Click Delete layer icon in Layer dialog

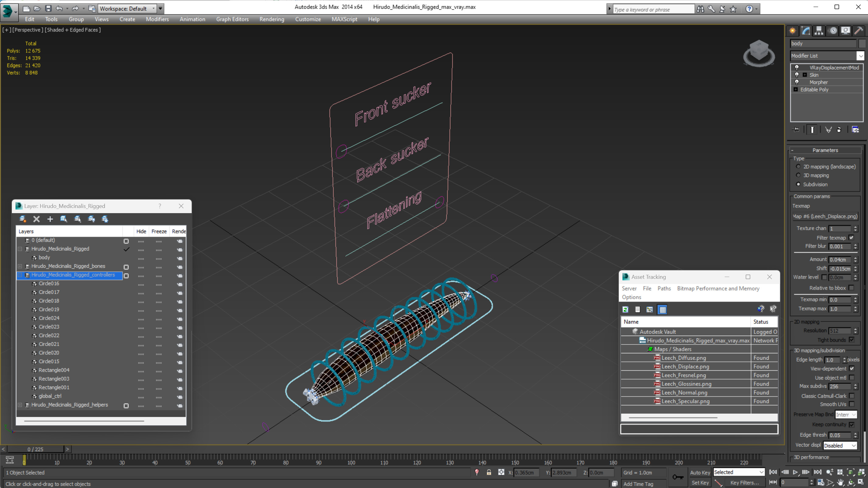click(x=37, y=219)
